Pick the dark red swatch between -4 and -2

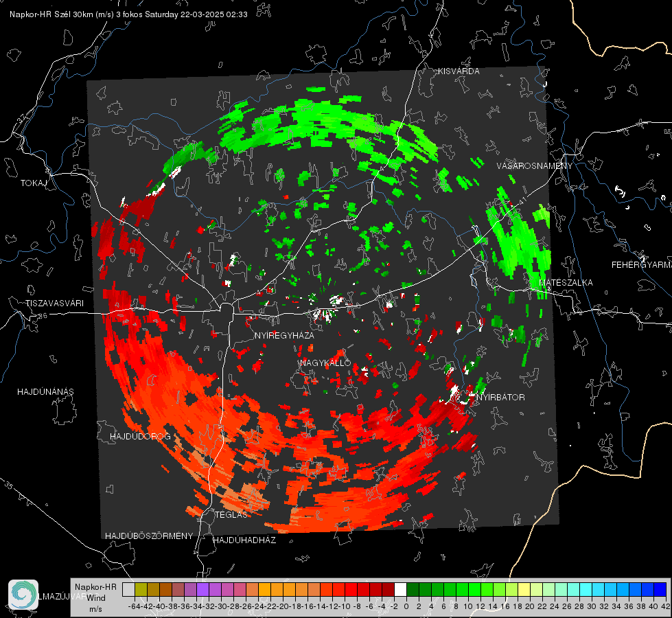[389, 589]
